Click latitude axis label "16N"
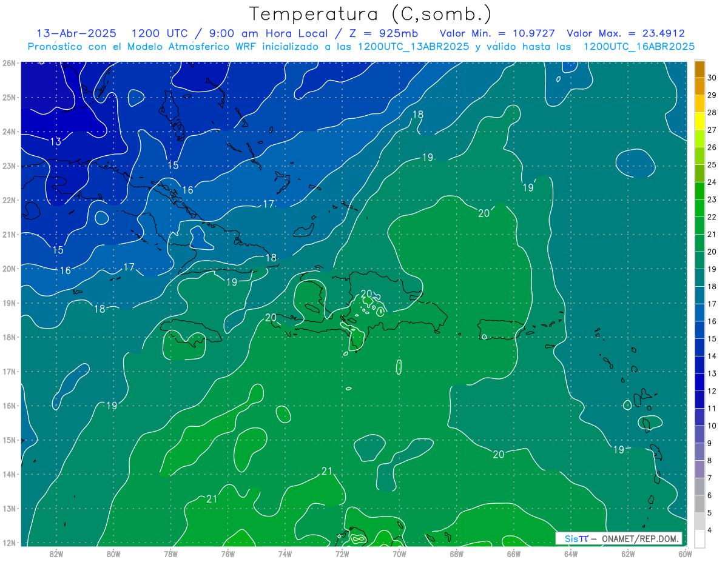Viewport: 728px width, 562px height. (8, 406)
